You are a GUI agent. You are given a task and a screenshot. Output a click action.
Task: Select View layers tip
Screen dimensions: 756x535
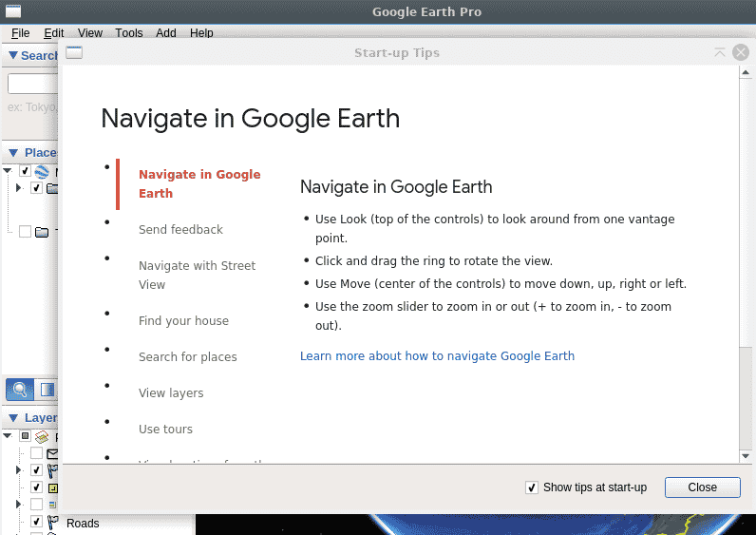pos(171,393)
